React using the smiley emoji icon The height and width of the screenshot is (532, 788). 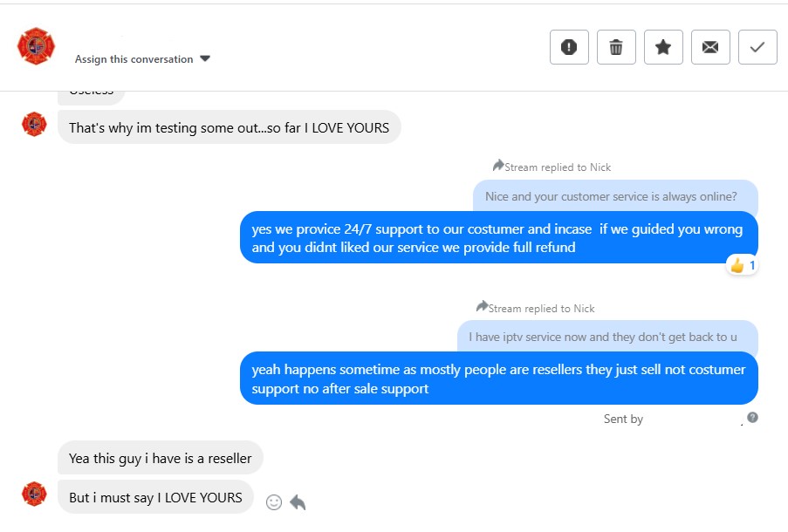coord(274,502)
